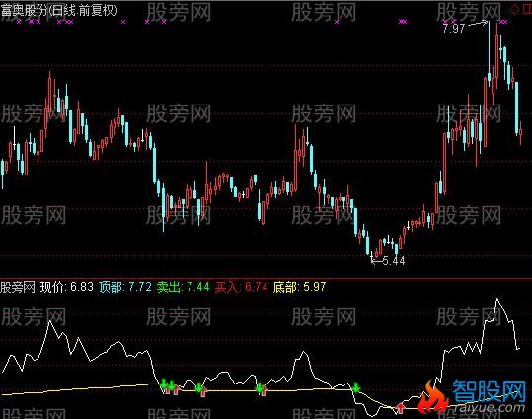This screenshot has width=532, height=419.
Task: Click the red square icon beside the diamond
Action: [528, 10]
